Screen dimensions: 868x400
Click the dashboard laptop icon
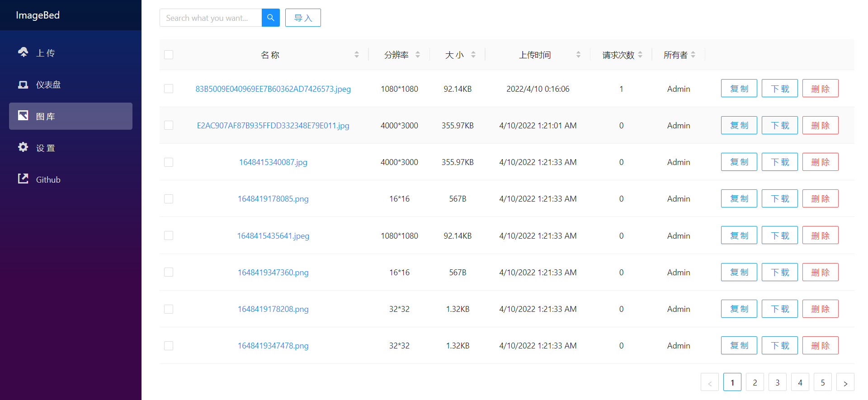click(23, 85)
